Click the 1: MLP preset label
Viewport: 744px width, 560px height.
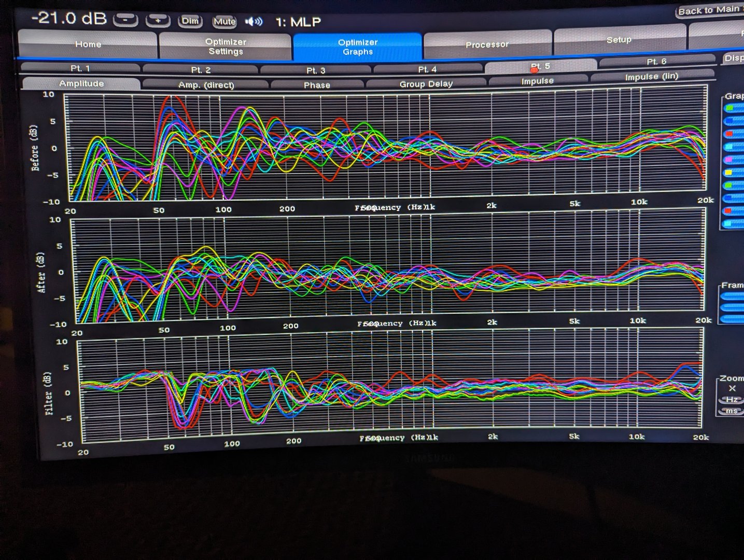[x=298, y=22]
